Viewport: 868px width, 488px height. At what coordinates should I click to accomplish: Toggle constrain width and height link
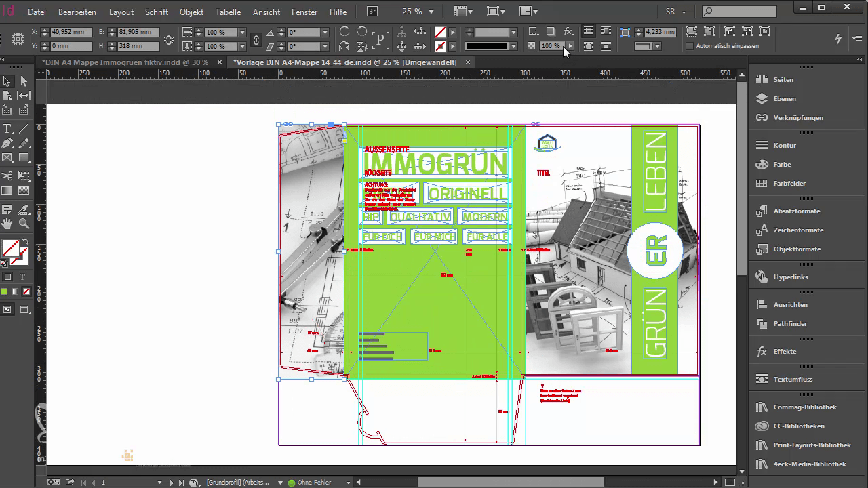(169, 39)
